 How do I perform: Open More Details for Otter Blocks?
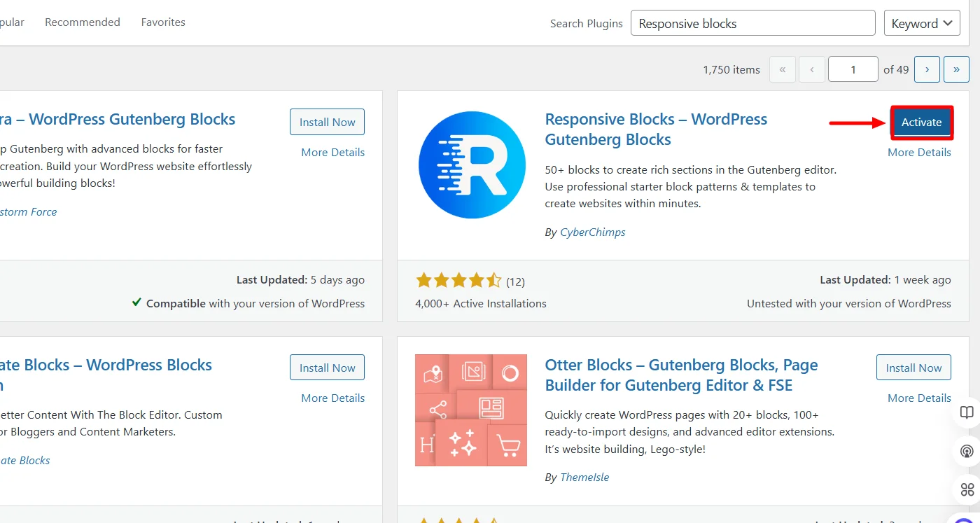click(919, 398)
